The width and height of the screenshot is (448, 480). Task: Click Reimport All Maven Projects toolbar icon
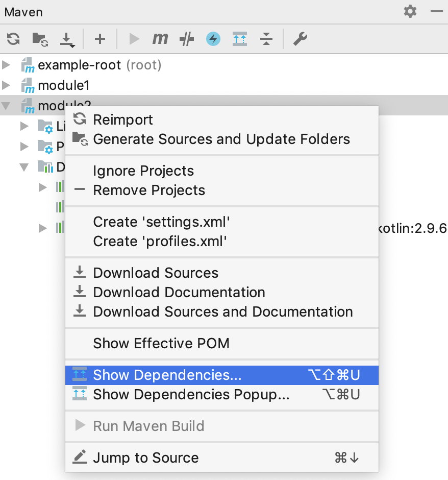[13, 39]
